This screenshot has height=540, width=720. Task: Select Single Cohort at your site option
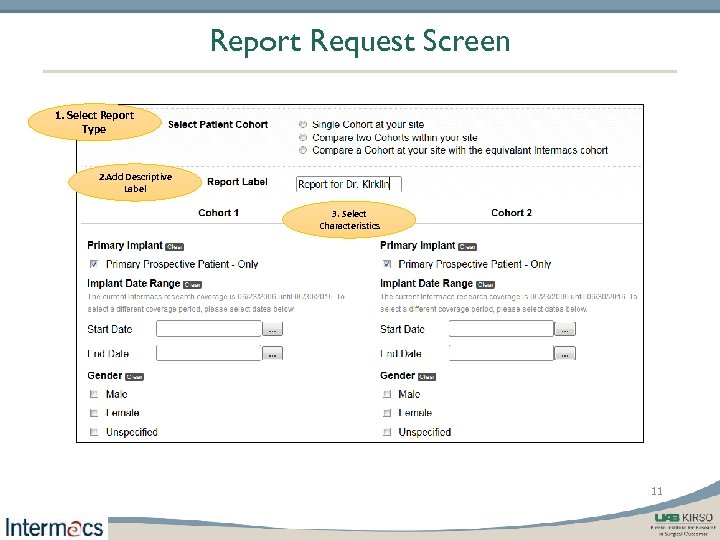(x=303, y=124)
